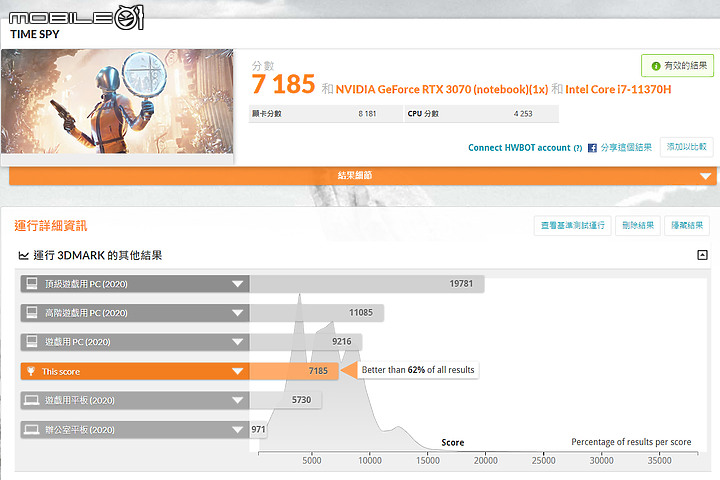
Task: Click the desktop icon for 頂級遊戲用 PC (2020)
Action: pos(32,283)
